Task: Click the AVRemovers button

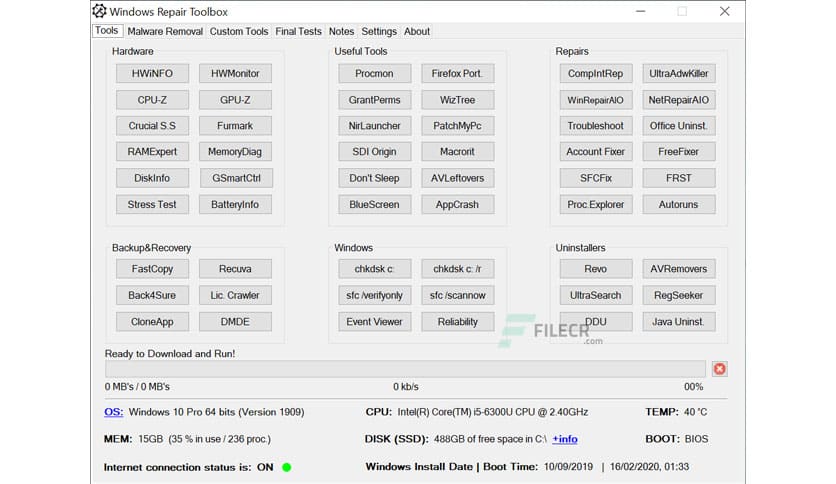Action: pyautogui.click(x=679, y=269)
